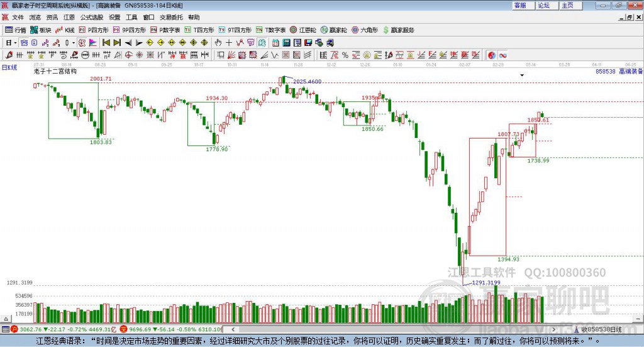Screen dimensions: 644x347
Task: Click the truck icon in toolbar
Action: (330, 43)
